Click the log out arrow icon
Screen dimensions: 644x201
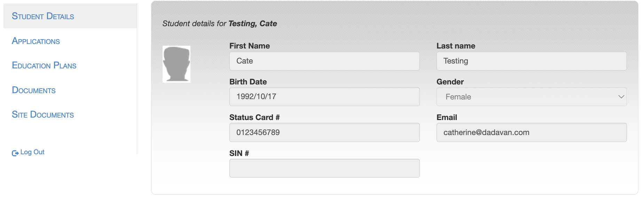15,153
